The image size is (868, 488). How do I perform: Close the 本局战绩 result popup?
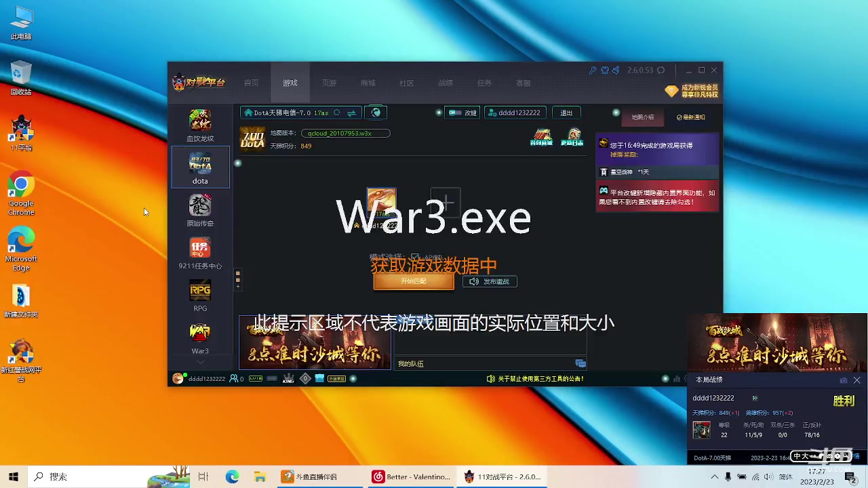click(857, 380)
